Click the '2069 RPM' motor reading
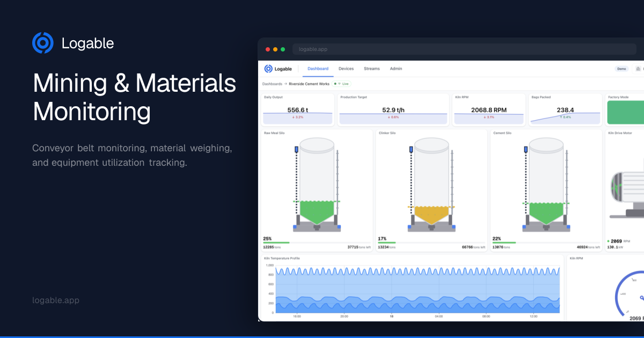This screenshot has height=338, width=644. point(620,241)
